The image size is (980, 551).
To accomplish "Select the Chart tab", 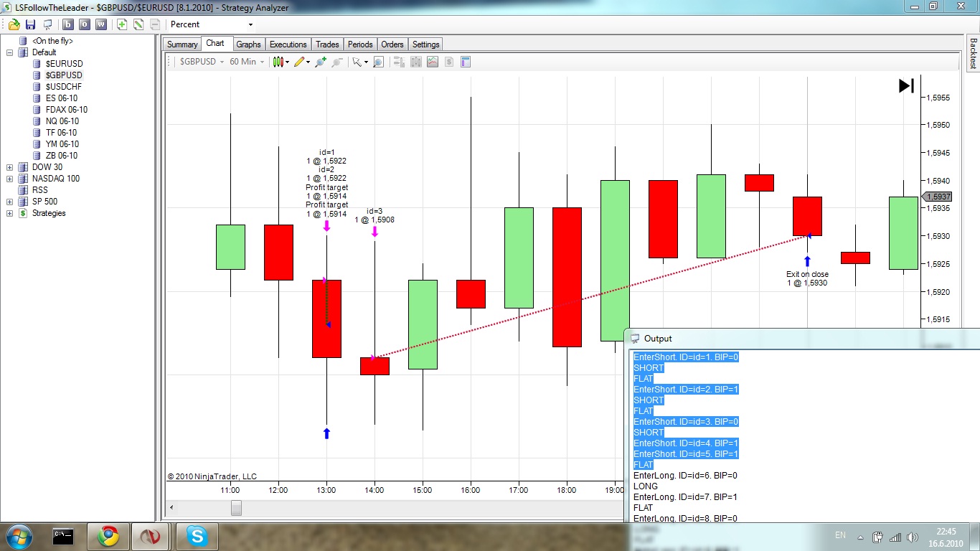I will click(215, 44).
